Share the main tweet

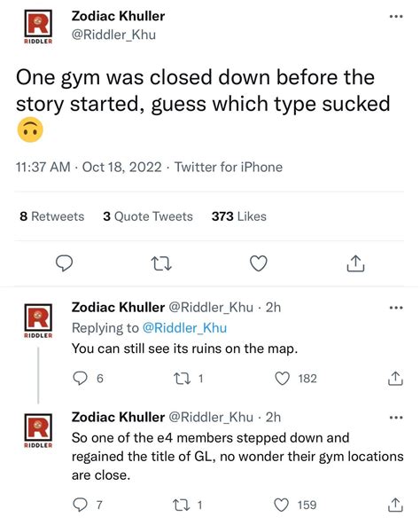point(355,263)
